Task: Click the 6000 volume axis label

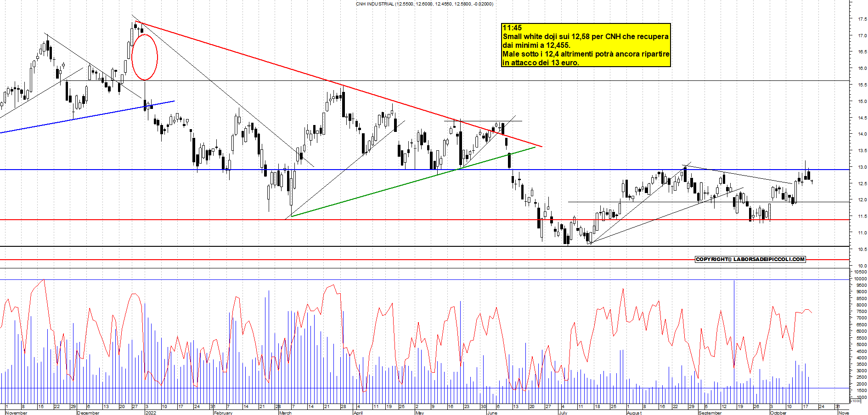Action: (x=862, y=331)
